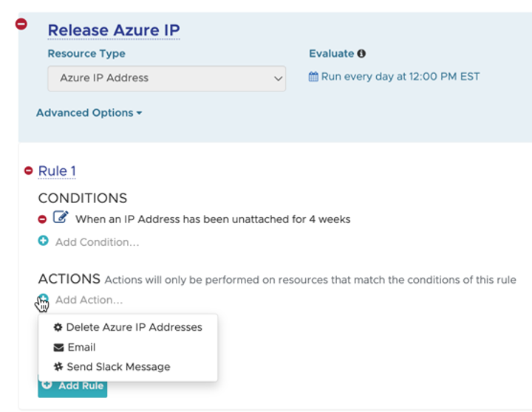Click the Slack icon beside Send Slack Message
This screenshot has height=412, width=532.
pyautogui.click(x=58, y=366)
